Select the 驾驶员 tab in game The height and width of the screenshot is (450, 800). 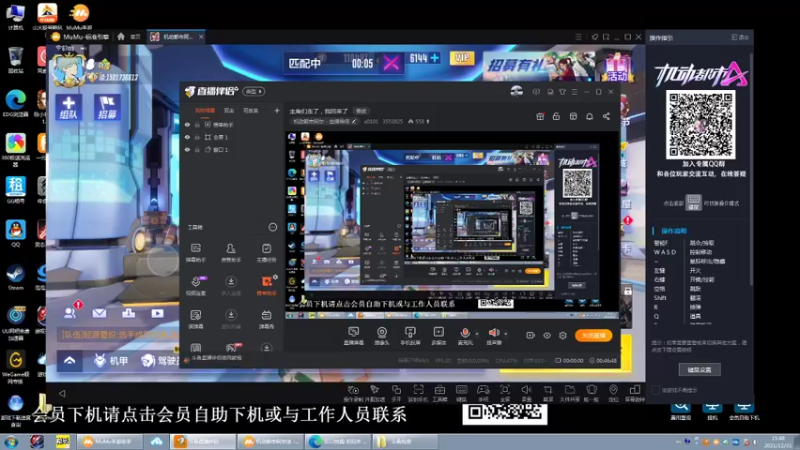160,361
